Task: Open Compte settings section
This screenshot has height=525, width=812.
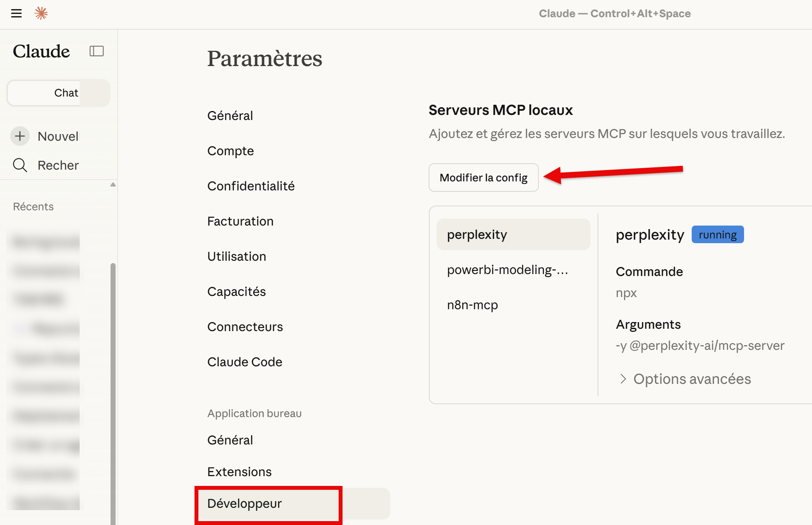Action: click(x=230, y=151)
